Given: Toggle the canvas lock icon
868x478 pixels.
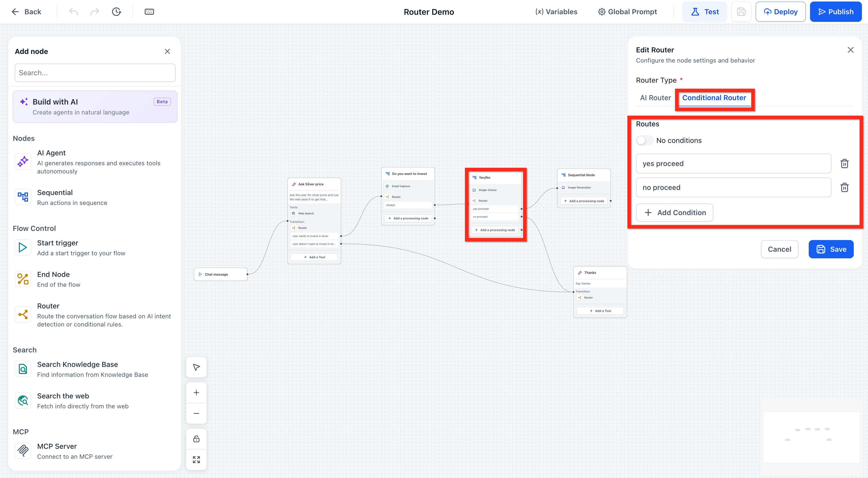Looking at the screenshot, I should click(x=196, y=439).
